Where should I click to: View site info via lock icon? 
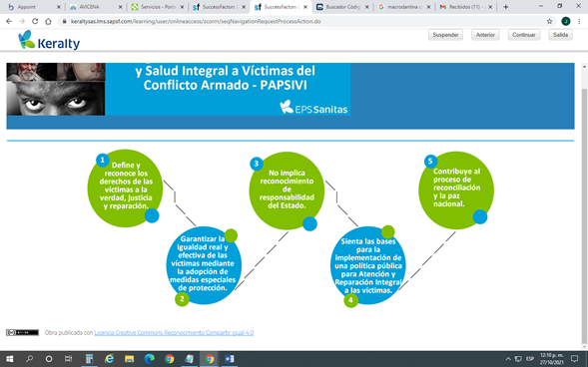coord(65,21)
